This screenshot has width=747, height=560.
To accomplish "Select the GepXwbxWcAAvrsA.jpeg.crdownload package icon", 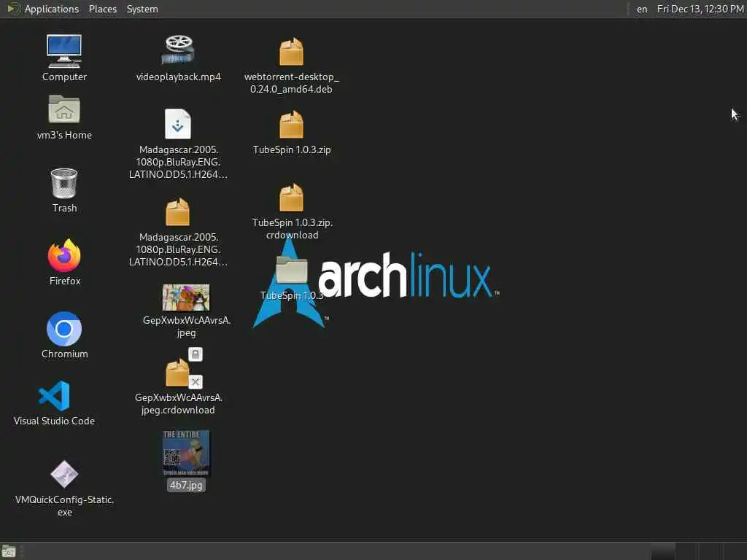I will click(x=178, y=373).
